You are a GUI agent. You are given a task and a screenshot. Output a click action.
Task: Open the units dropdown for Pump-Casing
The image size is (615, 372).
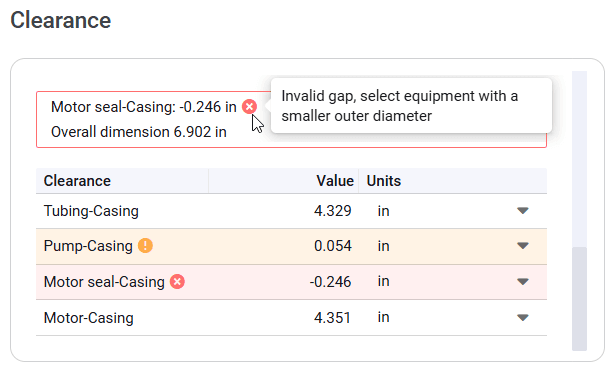[x=523, y=246]
